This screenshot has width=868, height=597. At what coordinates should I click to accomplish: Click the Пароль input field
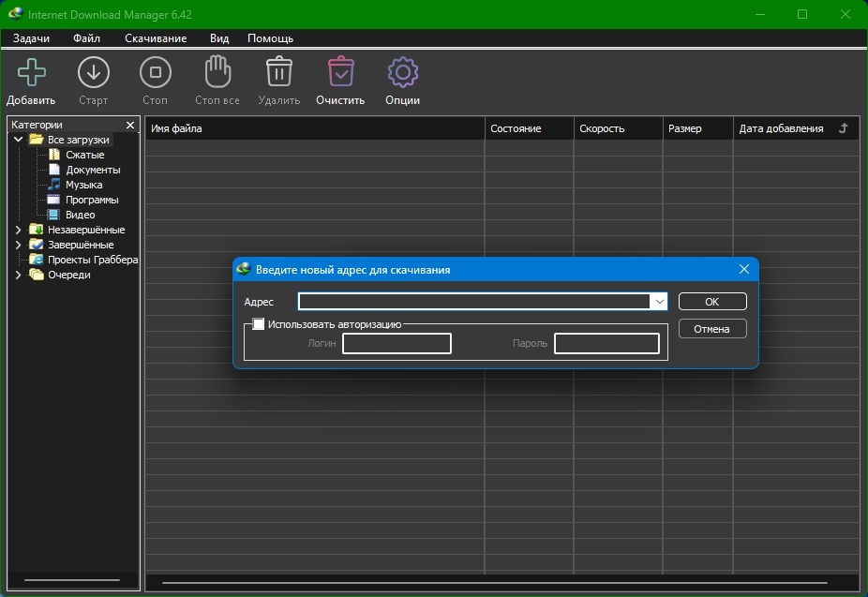[x=606, y=343]
